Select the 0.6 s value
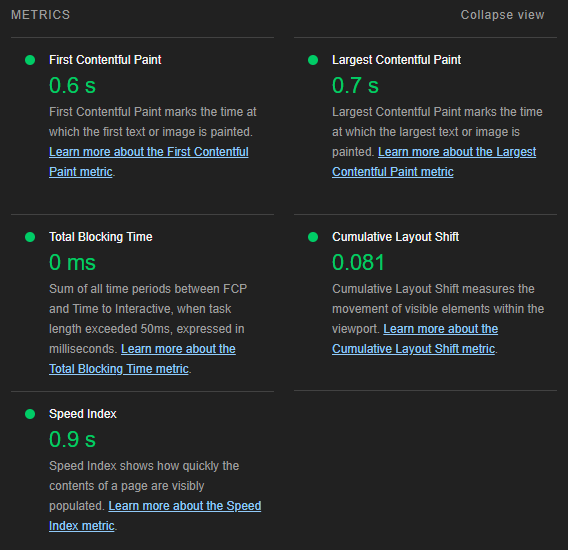Image resolution: width=568 pixels, height=550 pixels. coord(72,86)
